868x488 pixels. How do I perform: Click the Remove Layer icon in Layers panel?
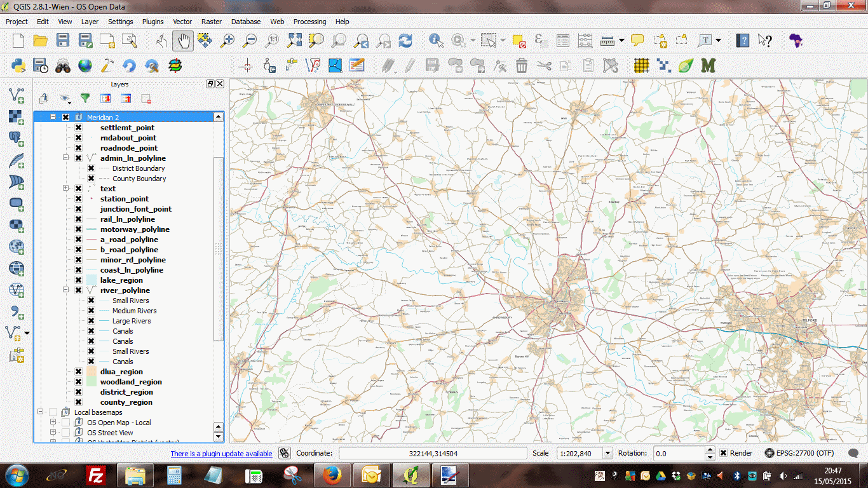146,98
